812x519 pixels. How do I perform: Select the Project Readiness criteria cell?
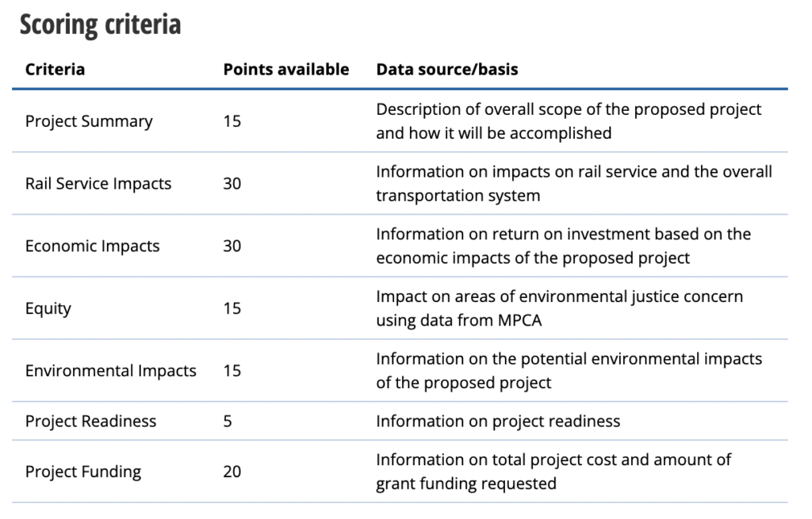(x=90, y=421)
